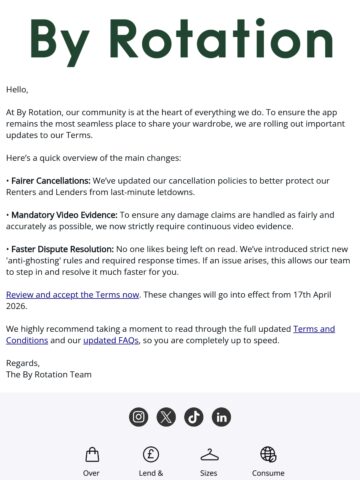The image size is (360, 480).
Task: Select the Lend & footer label
Action: tap(151, 473)
